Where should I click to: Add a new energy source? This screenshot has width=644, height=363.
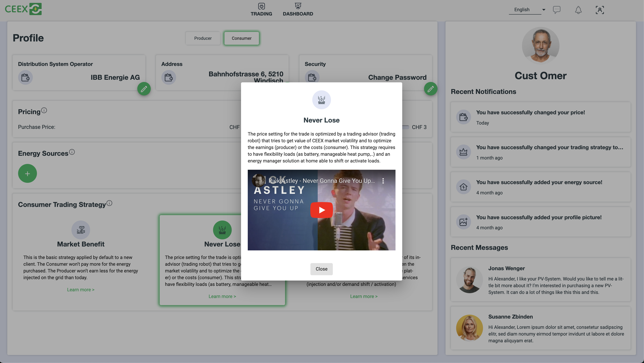click(27, 173)
